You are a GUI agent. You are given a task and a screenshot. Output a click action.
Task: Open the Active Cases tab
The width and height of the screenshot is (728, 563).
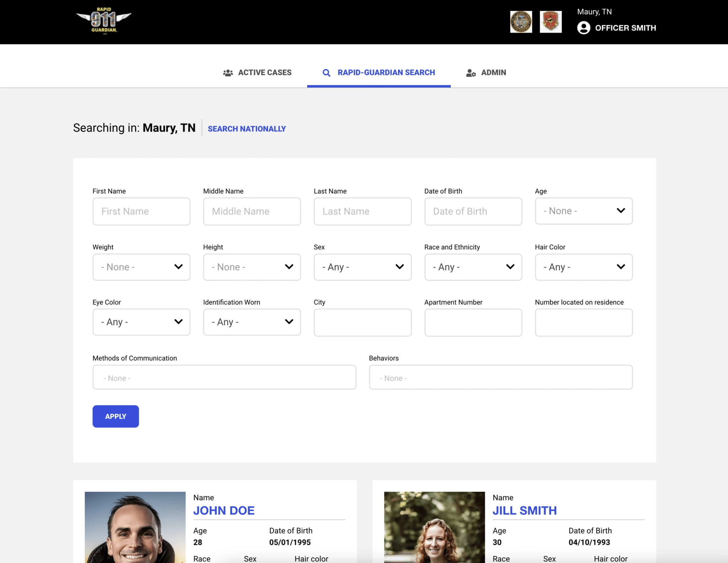(x=257, y=73)
